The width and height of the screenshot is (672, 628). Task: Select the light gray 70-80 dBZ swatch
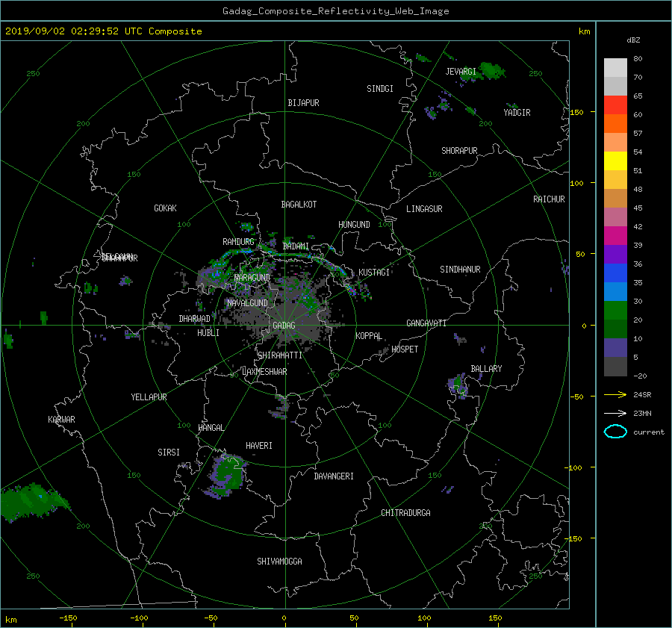tap(615, 68)
